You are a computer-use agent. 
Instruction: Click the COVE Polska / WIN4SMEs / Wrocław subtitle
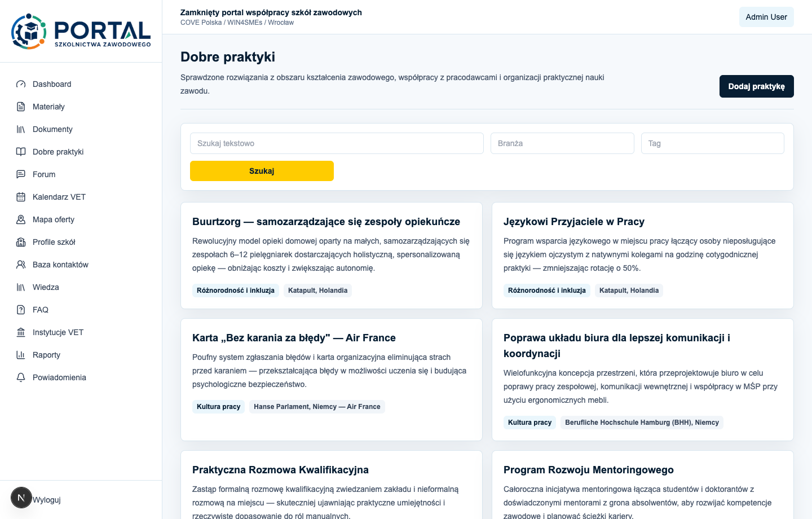pyautogui.click(x=237, y=23)
